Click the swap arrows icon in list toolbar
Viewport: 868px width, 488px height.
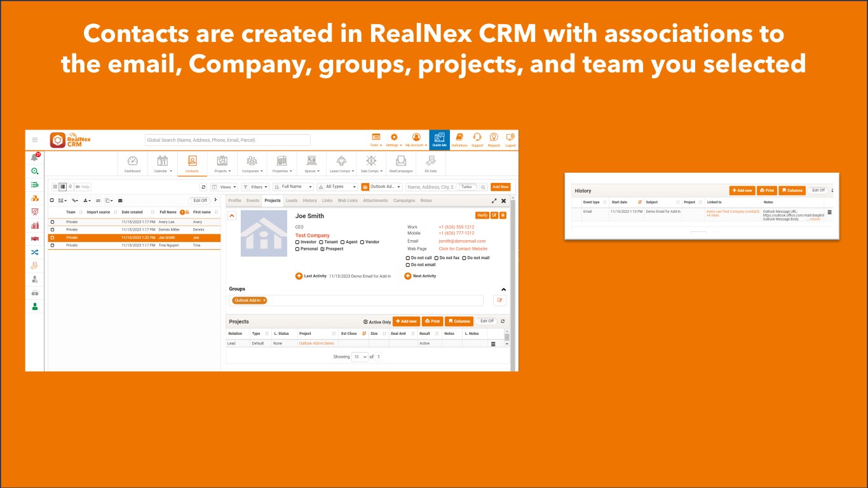98,200
